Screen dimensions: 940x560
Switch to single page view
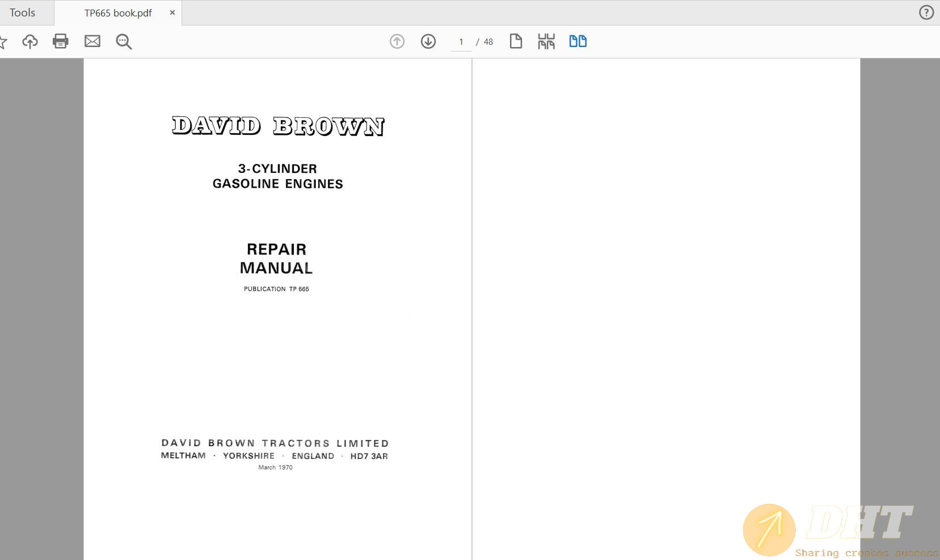tap(516, 41)
